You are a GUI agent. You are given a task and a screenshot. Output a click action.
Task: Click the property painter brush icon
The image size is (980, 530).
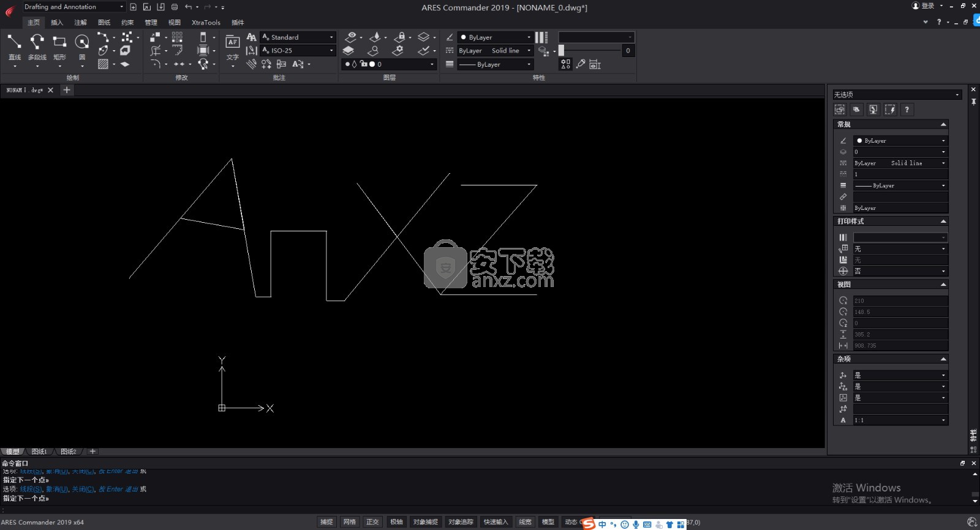581,64
